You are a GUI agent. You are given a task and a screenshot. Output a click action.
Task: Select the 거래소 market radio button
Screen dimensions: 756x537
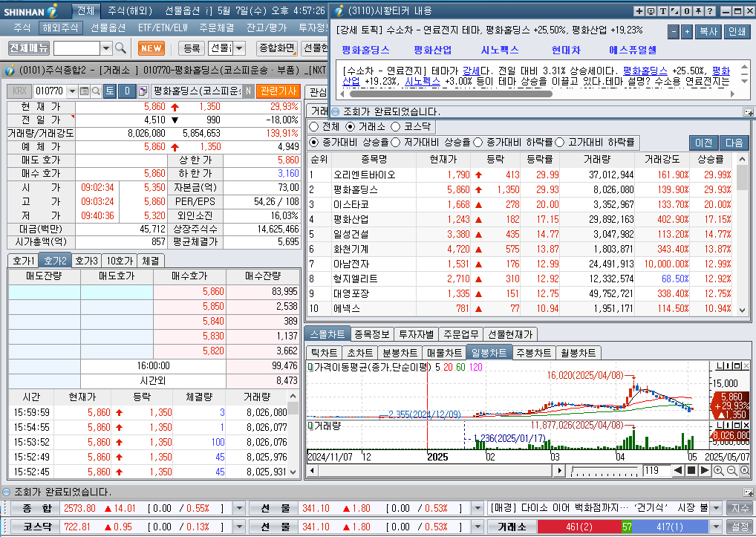tap(351, 127)
